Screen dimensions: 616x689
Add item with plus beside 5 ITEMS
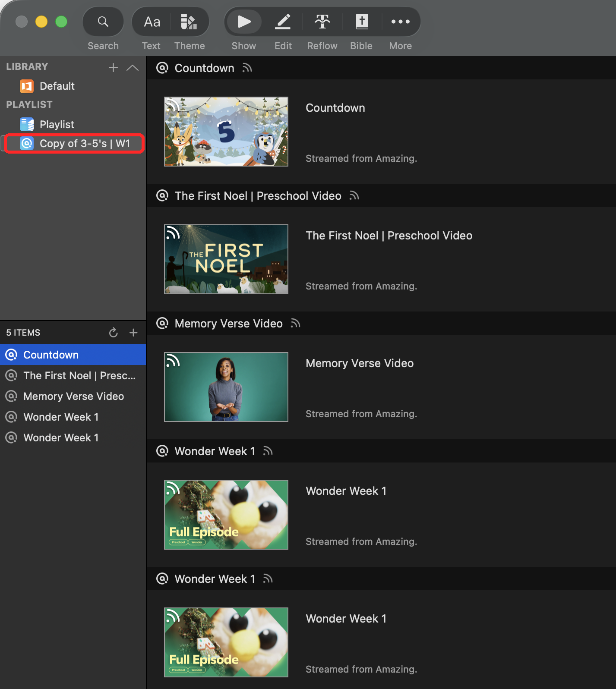tap(133, 333)
